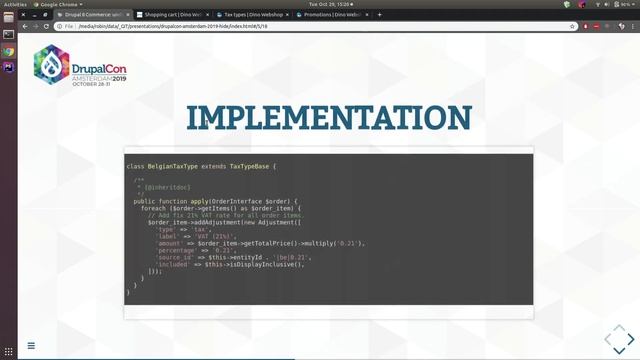Reload the current page
Image resolution: width=640 pixels, height=360 pixels.
pos(47,26)
